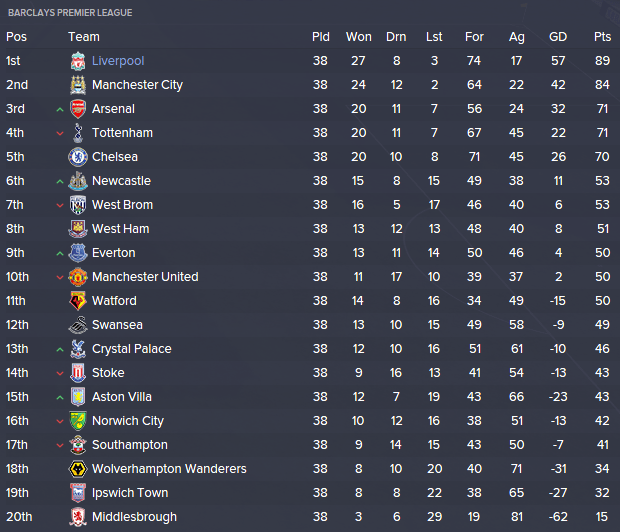Click the Tottenham club badge
Screen dimensions: 620x532
click(x=78, y=133)
